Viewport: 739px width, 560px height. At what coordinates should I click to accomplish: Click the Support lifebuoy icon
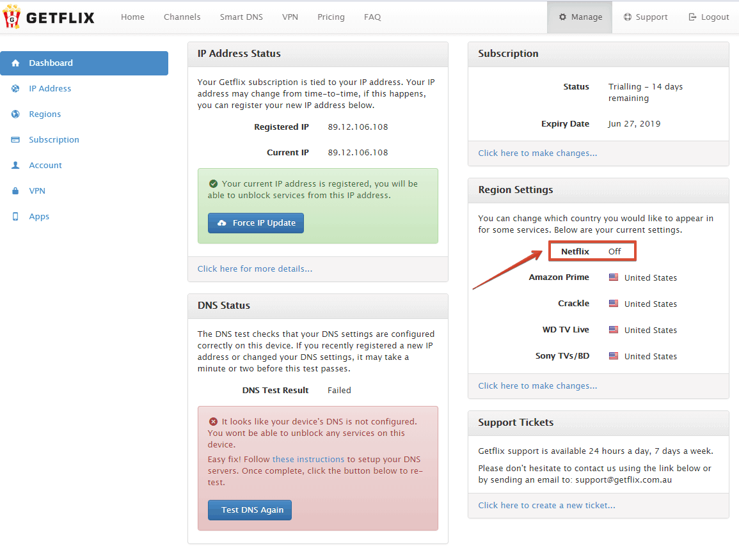pyautogui.click(x=627, y=17)
